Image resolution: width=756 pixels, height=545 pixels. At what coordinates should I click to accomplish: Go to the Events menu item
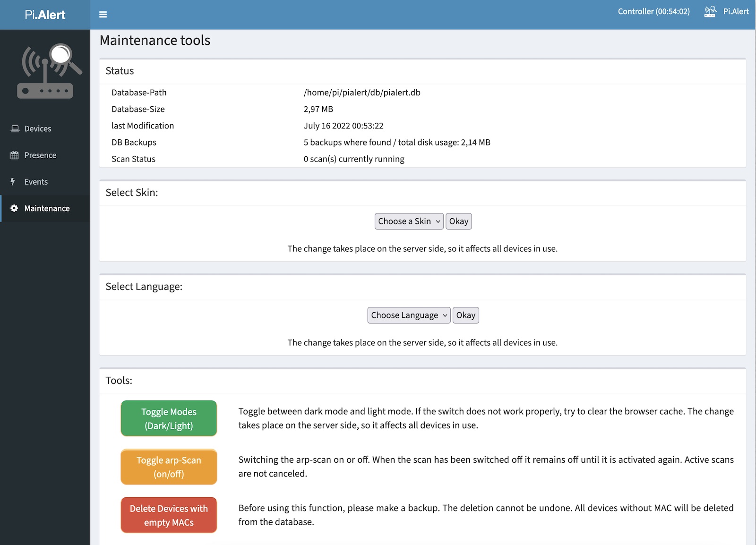[36, 182]
